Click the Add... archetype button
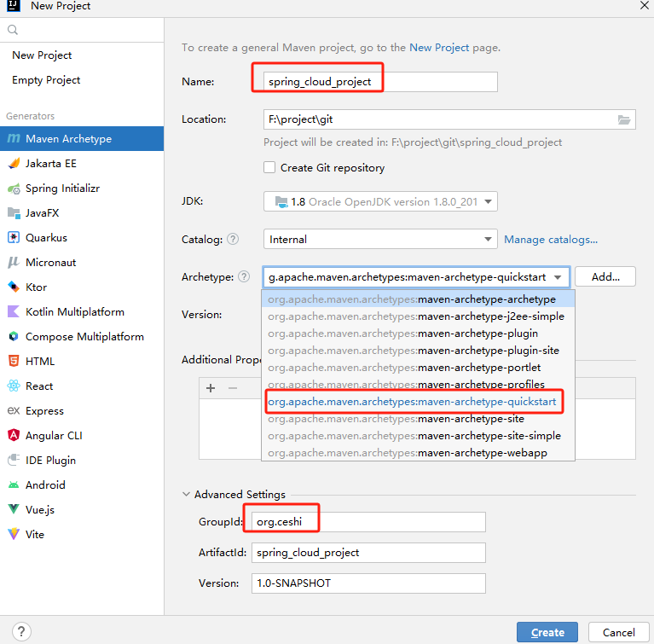The height and width of the screenshot is (644, 654). click(605, 276)
